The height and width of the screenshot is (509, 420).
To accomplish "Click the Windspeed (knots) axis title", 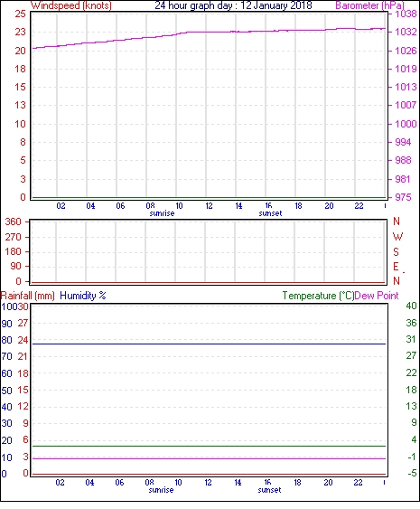I will point(71,5).
